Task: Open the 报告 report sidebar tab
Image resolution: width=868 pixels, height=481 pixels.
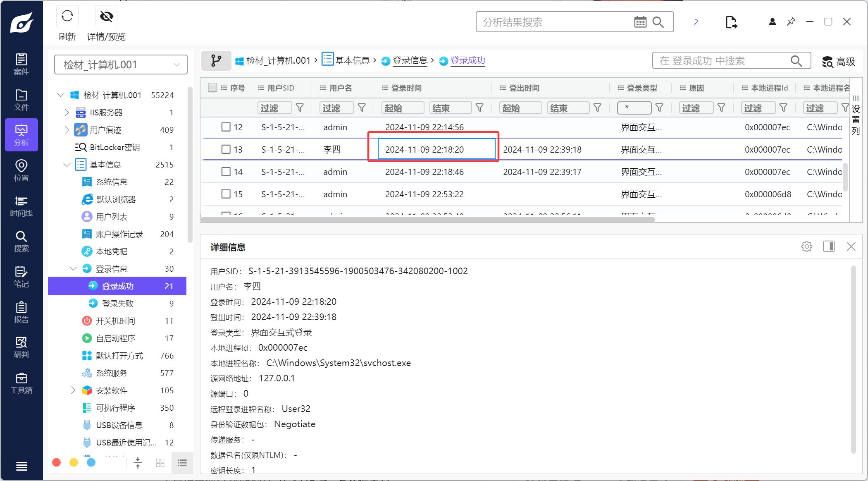Action: tap(21, 312)
